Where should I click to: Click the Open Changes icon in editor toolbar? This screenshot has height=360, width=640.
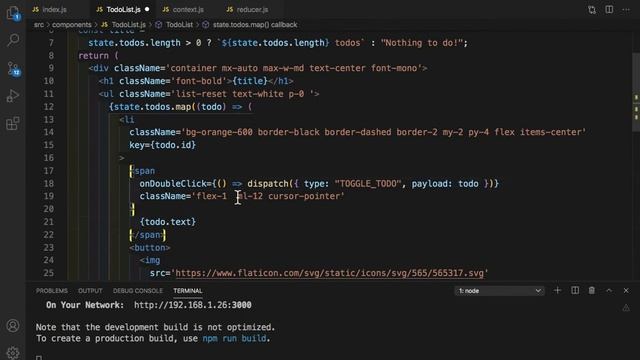point(592,10)
